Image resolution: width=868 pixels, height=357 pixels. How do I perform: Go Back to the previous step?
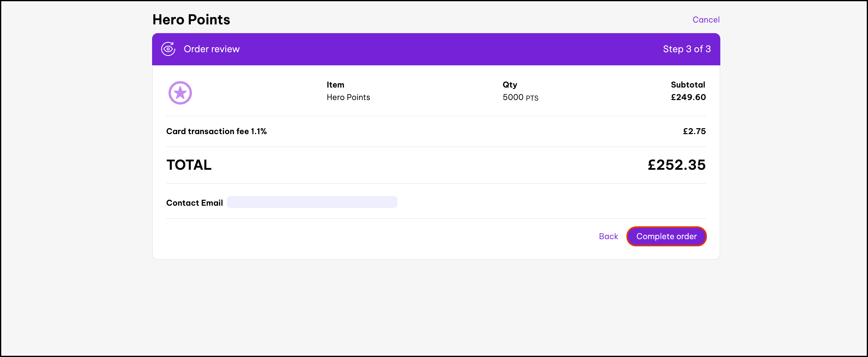click(x=608, y=236)
